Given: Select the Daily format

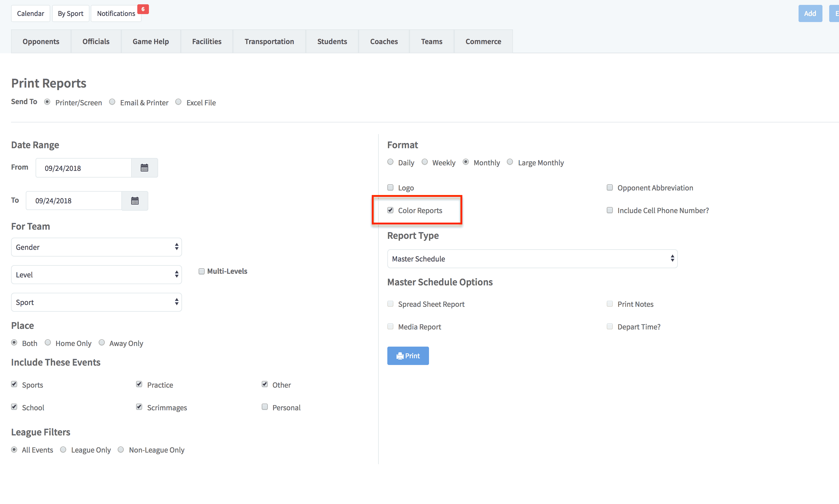Looking at the screenshot, I should [x=390, y=162].
